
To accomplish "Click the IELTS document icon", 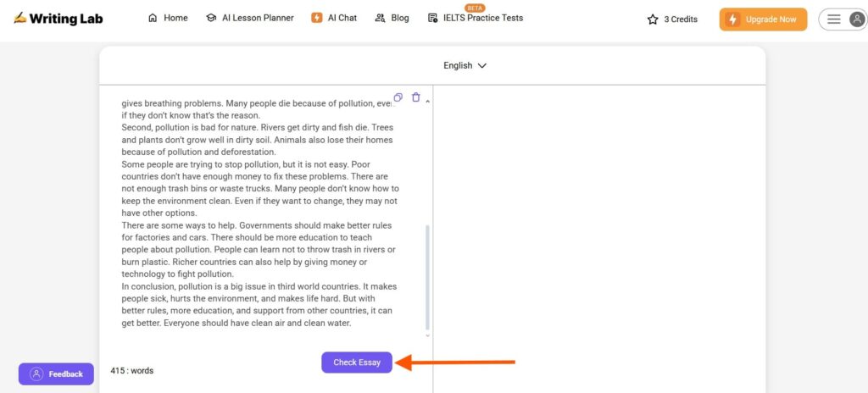I will [433, 18].
